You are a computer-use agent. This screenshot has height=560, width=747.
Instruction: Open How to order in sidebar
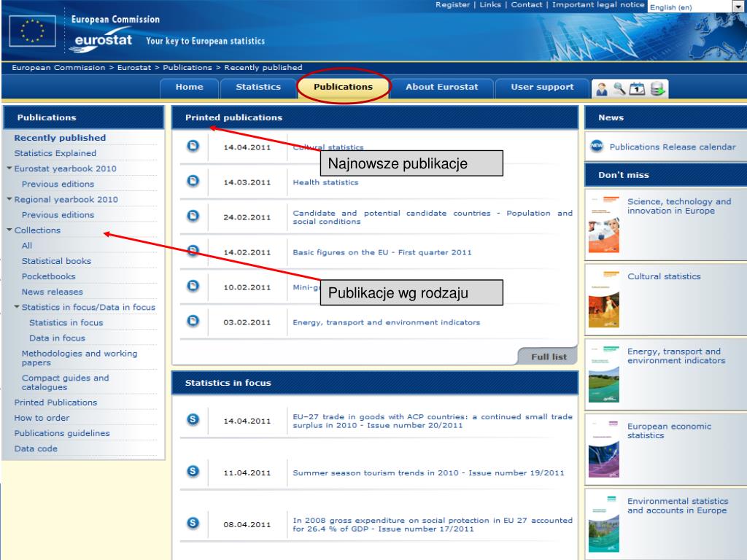(x=42, y=418)
